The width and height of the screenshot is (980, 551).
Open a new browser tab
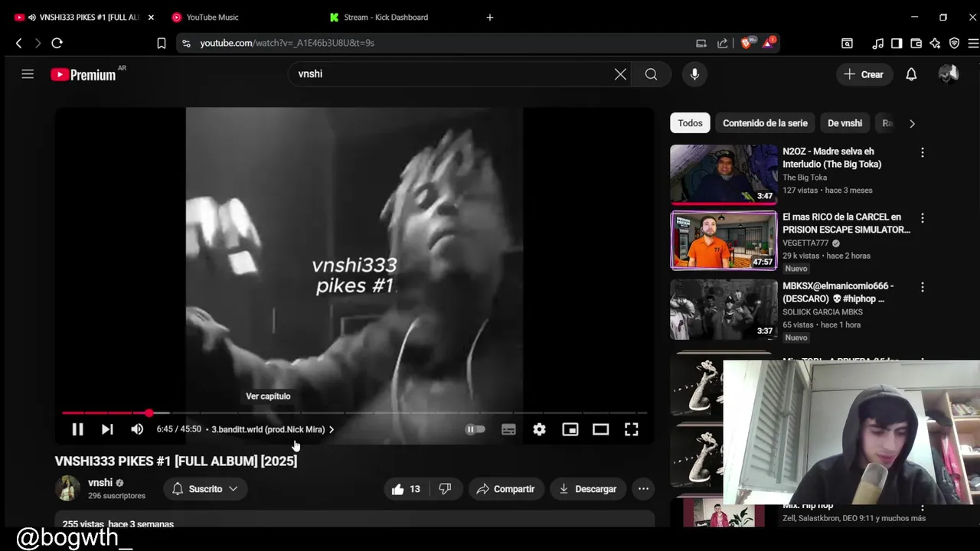[490, 17]
